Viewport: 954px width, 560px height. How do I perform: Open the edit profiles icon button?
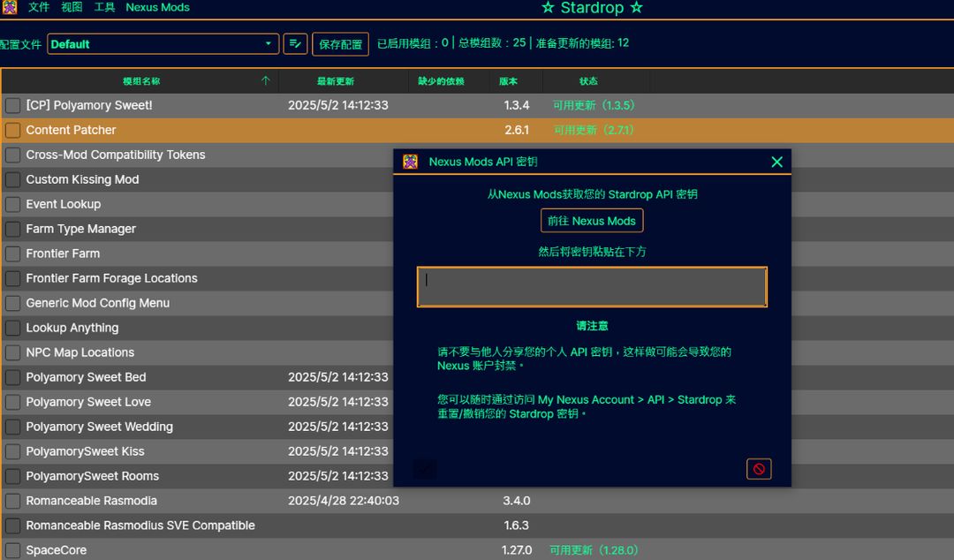(295, 44)
